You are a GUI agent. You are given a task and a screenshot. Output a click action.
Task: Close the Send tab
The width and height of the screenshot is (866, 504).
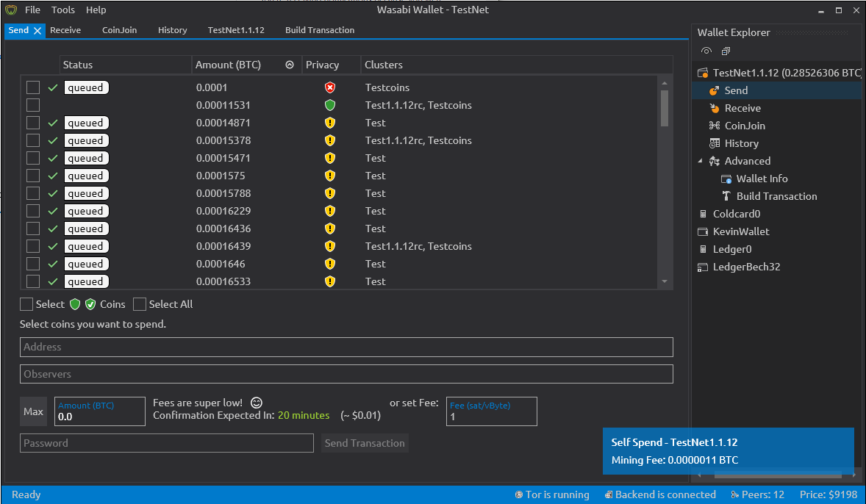37,31
